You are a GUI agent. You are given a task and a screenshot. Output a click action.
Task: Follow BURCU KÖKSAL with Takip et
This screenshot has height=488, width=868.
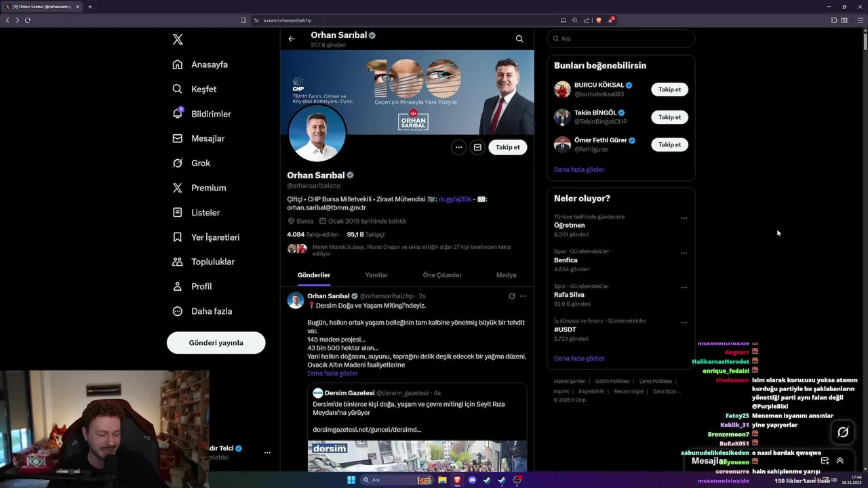pyautogui.click(x=669, y=89)
